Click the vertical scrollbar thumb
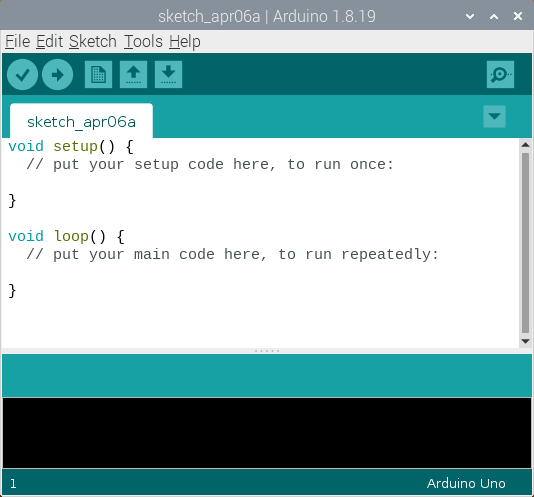Image resolution: width=534 pixels, height=497 pixels. [525, 243]
